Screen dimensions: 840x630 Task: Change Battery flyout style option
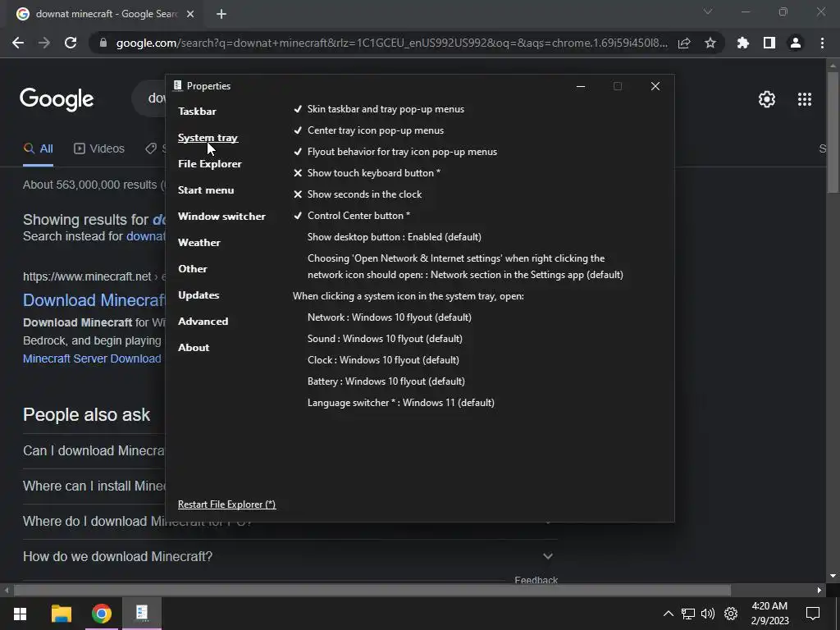click(x=386, y=381)
